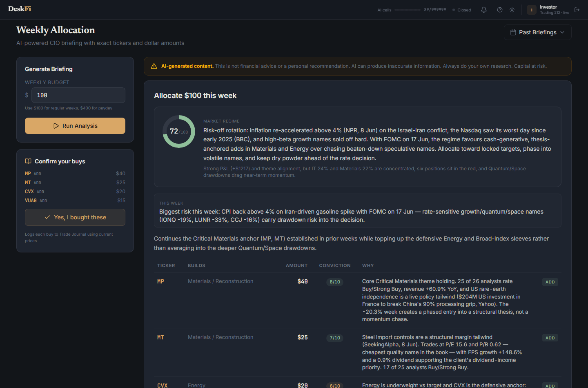This screenshot has height=388, width=588.
Task: Open the notifications bell
Action: (x=484, y=10)
